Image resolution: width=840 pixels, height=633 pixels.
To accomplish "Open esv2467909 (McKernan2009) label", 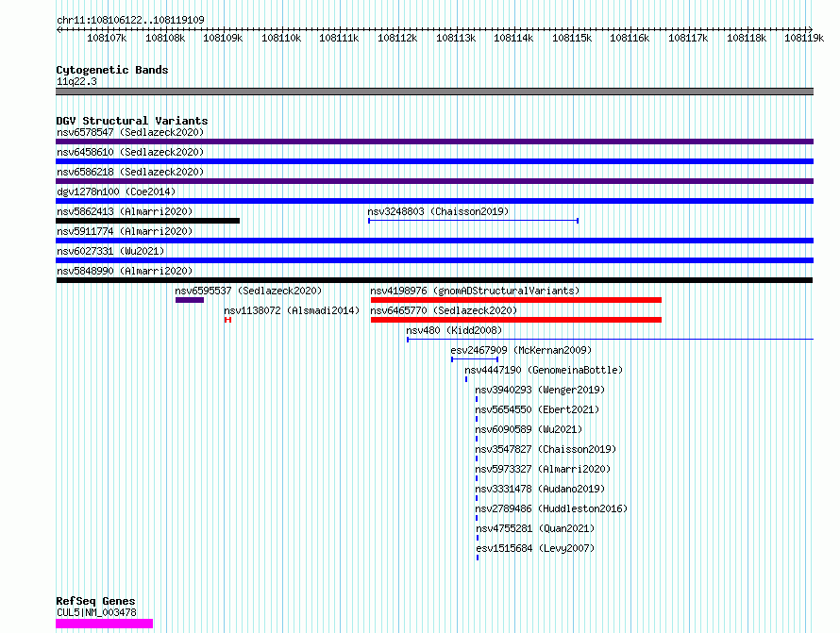I will (x=521, y=350).
